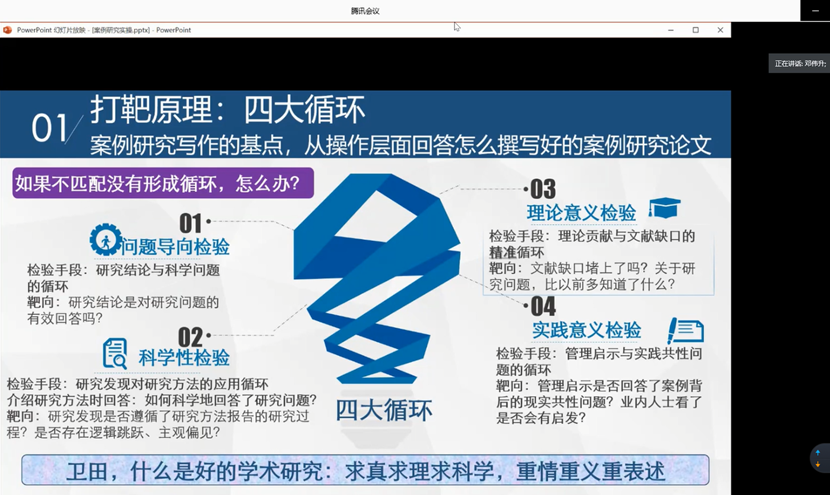Click the gear-head icon beside 问题导向检验
Screen dimensions: 830x495
[105, 240]
